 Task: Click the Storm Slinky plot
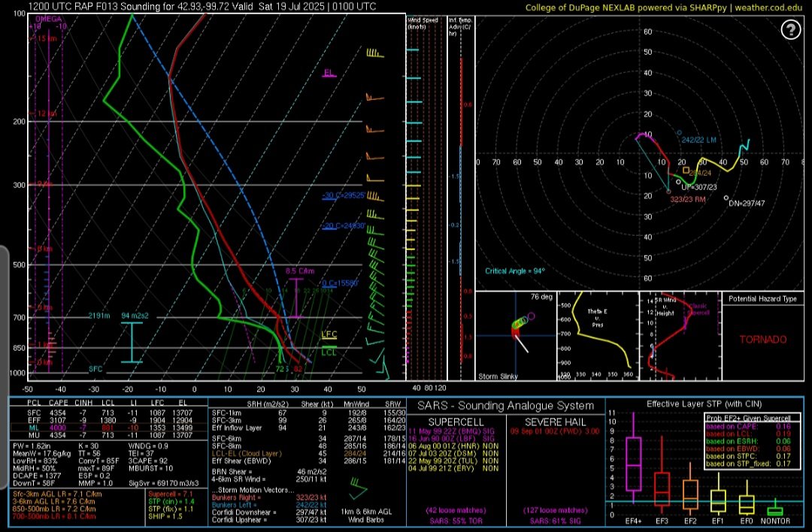tap(516, 336)
